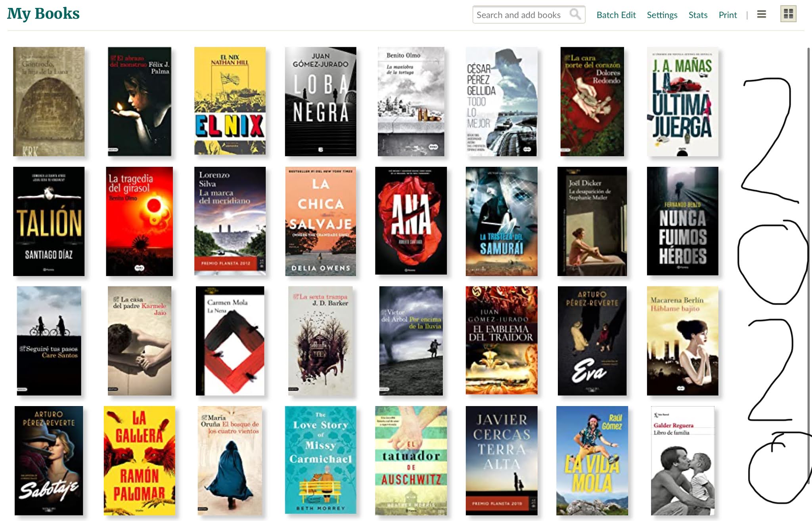Image resolution: width=812 pixels, height=521 pixels.
Task: Select The Love Story of Missy Carmichael
Action: pyautogui.click(x=320, y=460)
